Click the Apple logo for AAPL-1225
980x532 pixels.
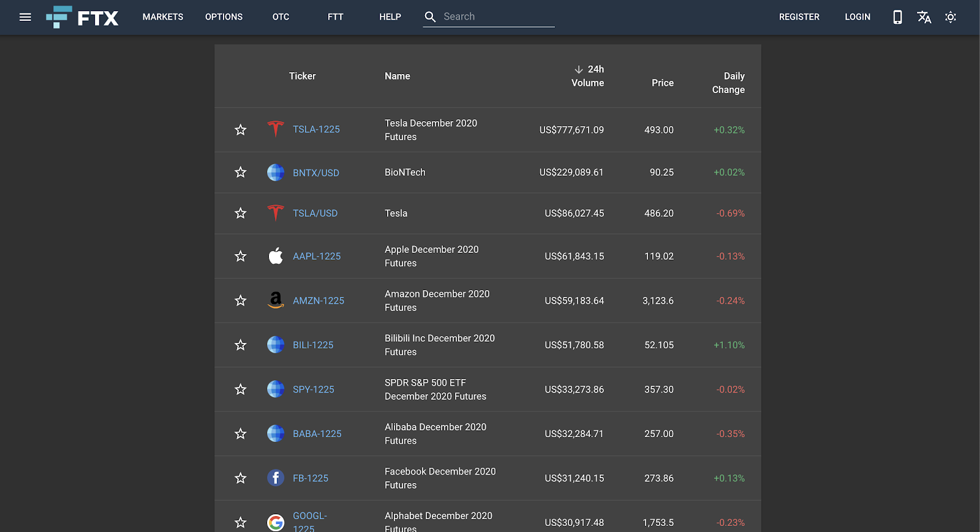click(x=276, y=256)
